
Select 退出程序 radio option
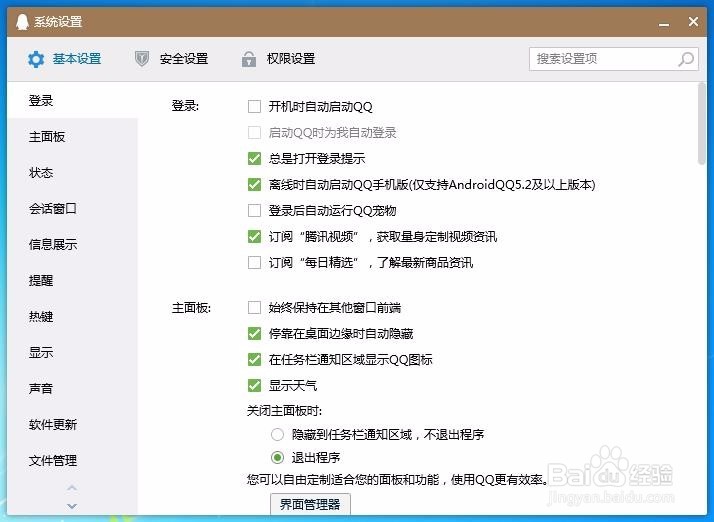tap(277, 457)
